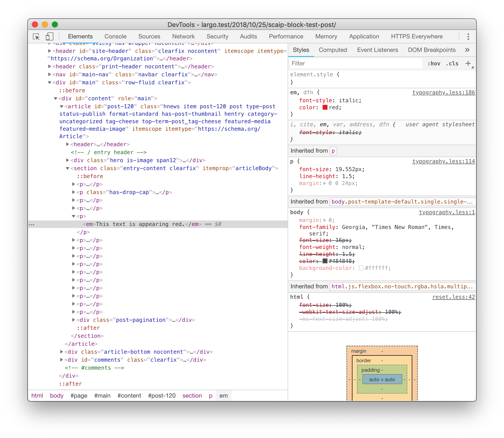Toggle the .cls class editor
Image resolution: width=504 pixels, height=438 pixels.
(x=452, y=64)
